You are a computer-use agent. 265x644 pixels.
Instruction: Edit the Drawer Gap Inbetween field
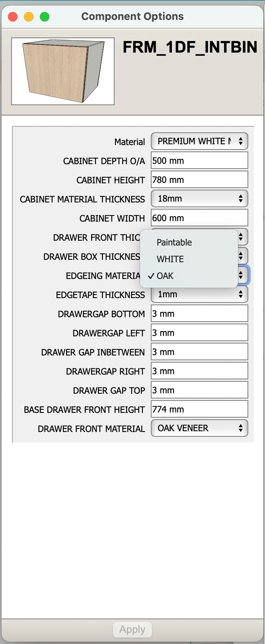199,352
